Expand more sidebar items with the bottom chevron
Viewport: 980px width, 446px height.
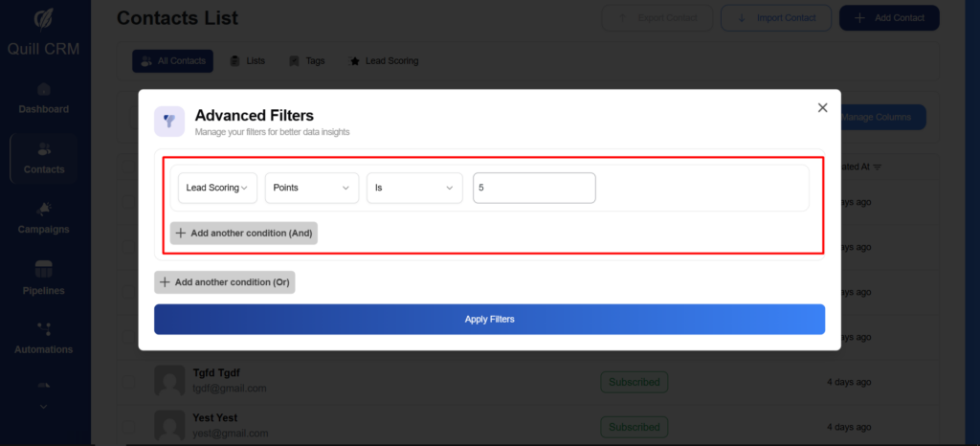click(x=44, y=406)
